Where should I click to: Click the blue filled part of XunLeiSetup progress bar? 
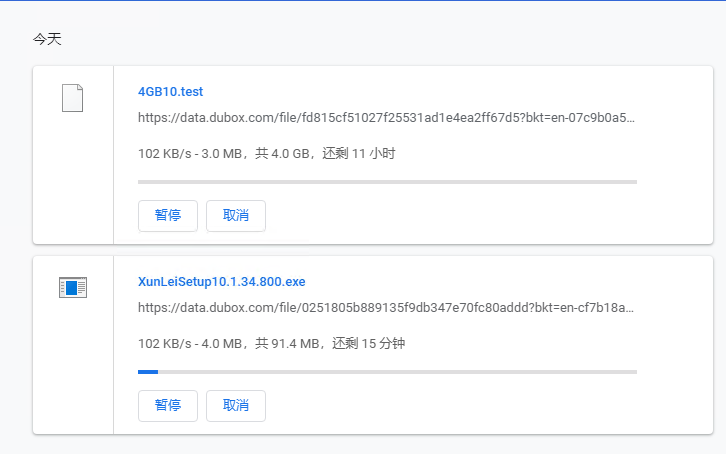coord(148,372)
